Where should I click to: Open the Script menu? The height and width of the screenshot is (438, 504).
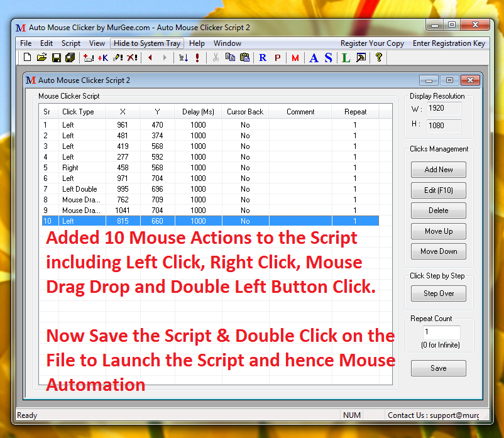pyautogui.click(x=70, y=43)
